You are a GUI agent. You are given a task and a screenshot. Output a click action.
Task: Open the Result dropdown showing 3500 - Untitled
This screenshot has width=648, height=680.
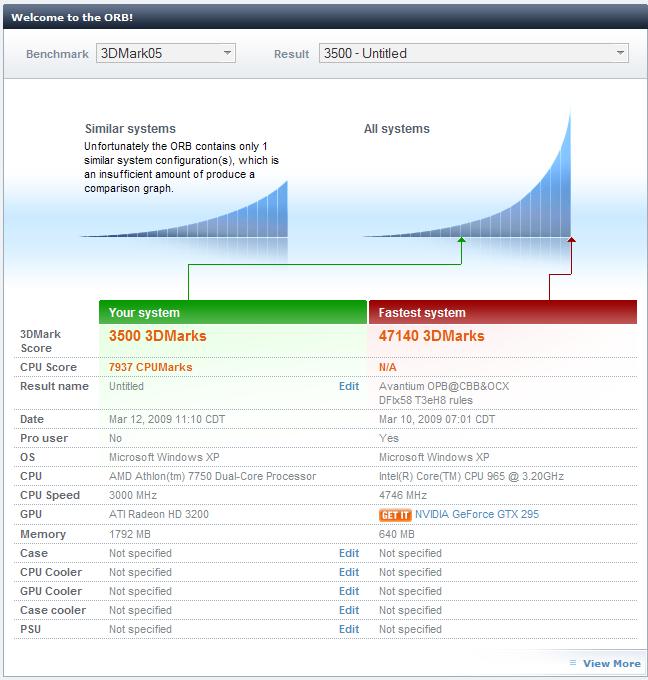[x=474, y=53]
